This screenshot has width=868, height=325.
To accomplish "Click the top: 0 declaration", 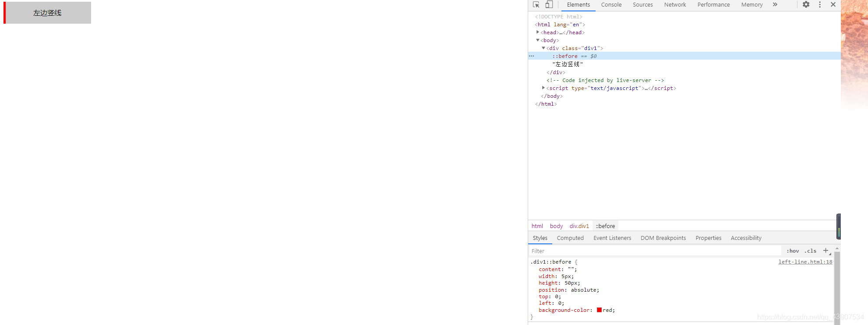I will 550,296.
